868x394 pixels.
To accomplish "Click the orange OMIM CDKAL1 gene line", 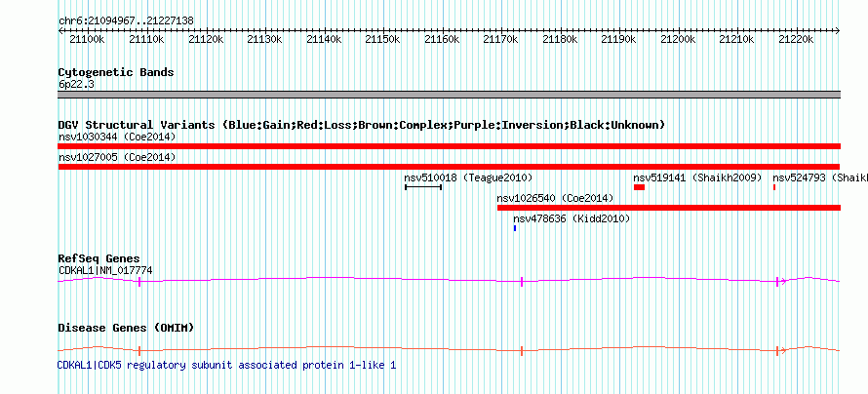I will pos(449,349).
